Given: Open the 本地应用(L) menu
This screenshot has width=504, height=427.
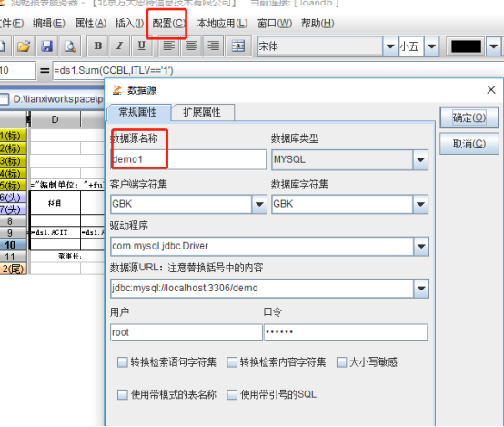Looking at the screenshot, I should point(222,23).
